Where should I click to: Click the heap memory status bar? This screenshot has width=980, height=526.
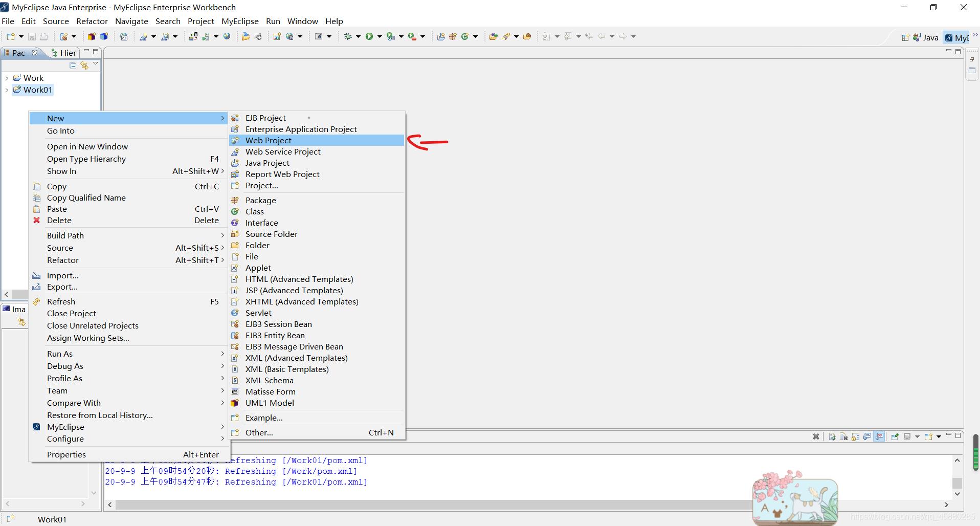point(976,452)
